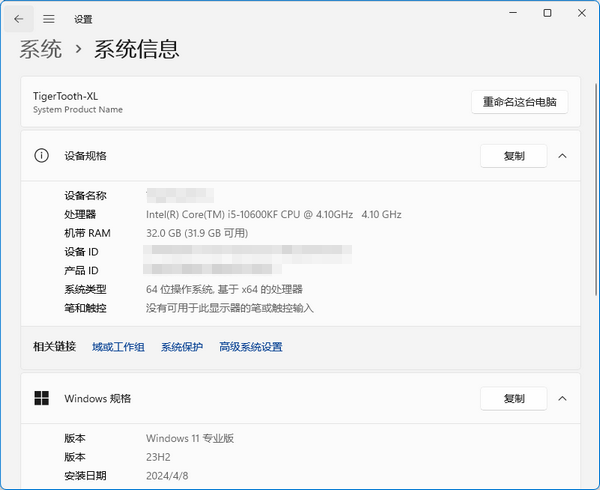The image size is (600, 490).
Task: Collapse the Windows 规格 section chevron
Action: (x=562, y=398)
